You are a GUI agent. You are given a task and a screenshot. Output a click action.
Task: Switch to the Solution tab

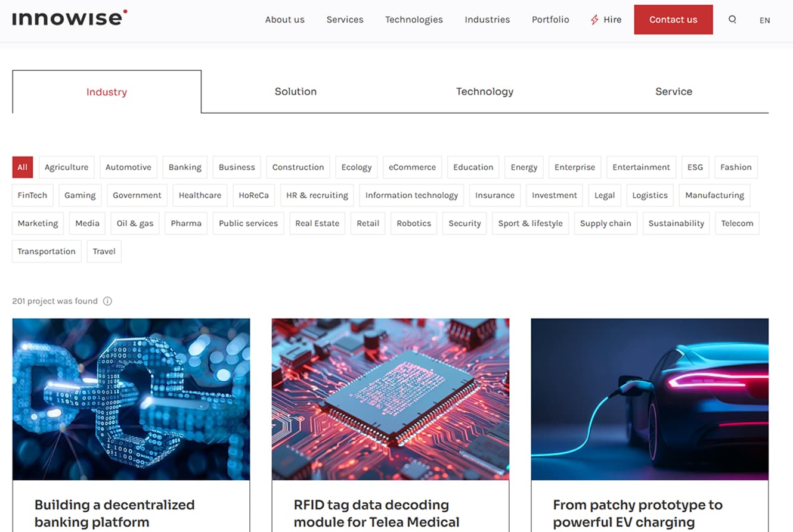[x=295, y=92]
